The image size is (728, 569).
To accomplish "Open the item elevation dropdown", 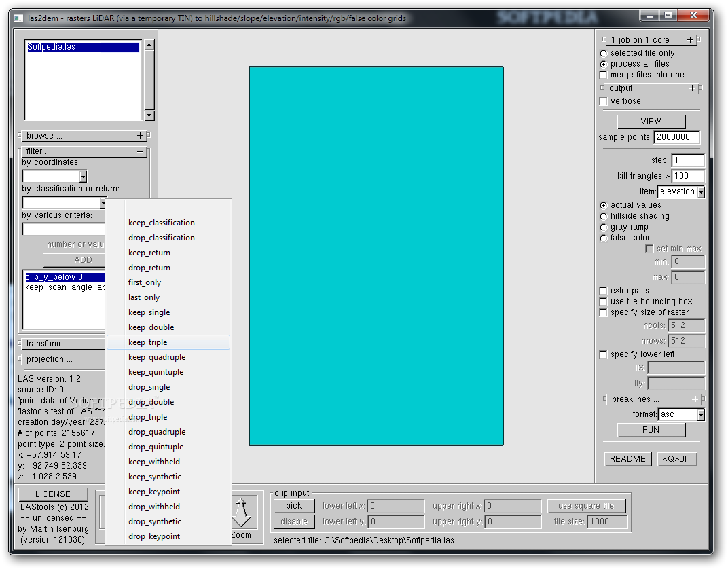I will click(701, 191).
